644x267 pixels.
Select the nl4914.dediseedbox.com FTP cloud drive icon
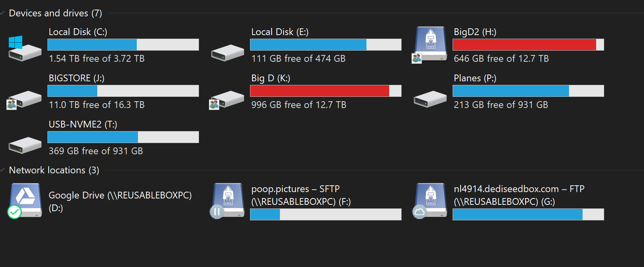(430, 201)
